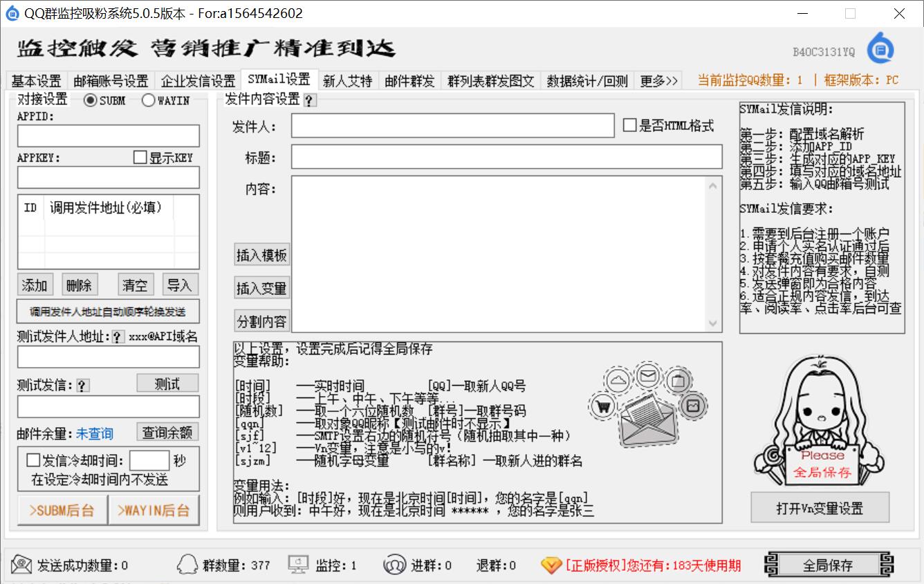Click the 内容 scrollbar down arrow
924x584 pixels.
[x=714, y=323]
